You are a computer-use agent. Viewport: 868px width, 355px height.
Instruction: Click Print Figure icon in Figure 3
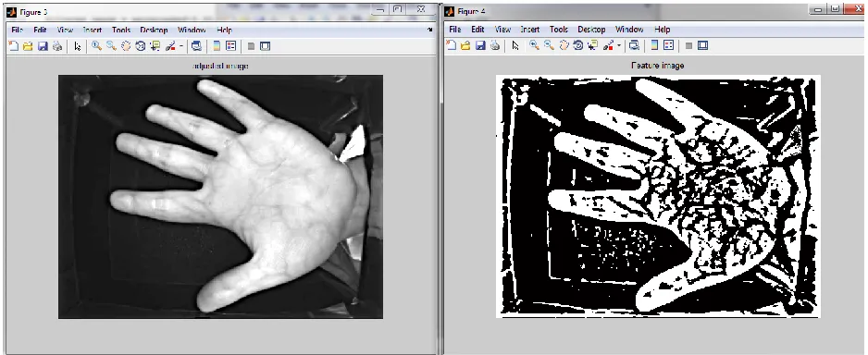click(x=57, y=46)
